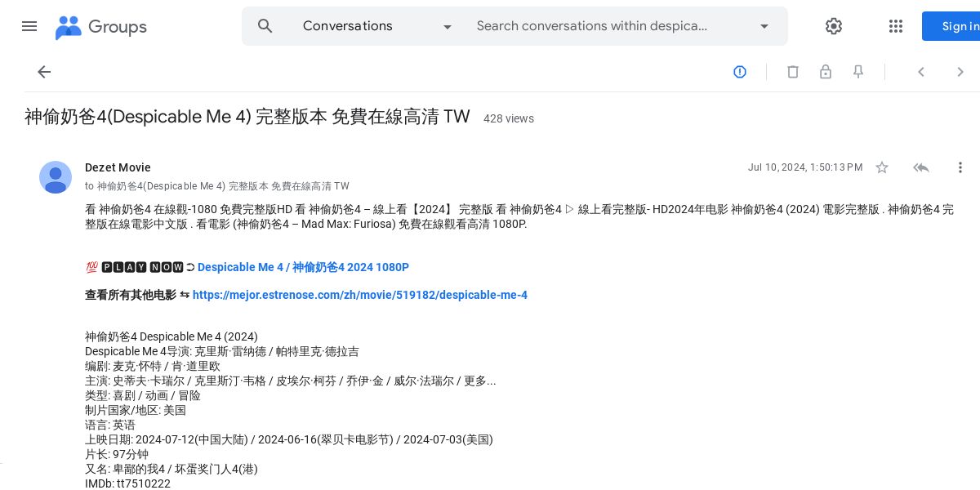Lock the conversation with padlock icon
This screenshot has height=490, width=980.
pos(826,72)
